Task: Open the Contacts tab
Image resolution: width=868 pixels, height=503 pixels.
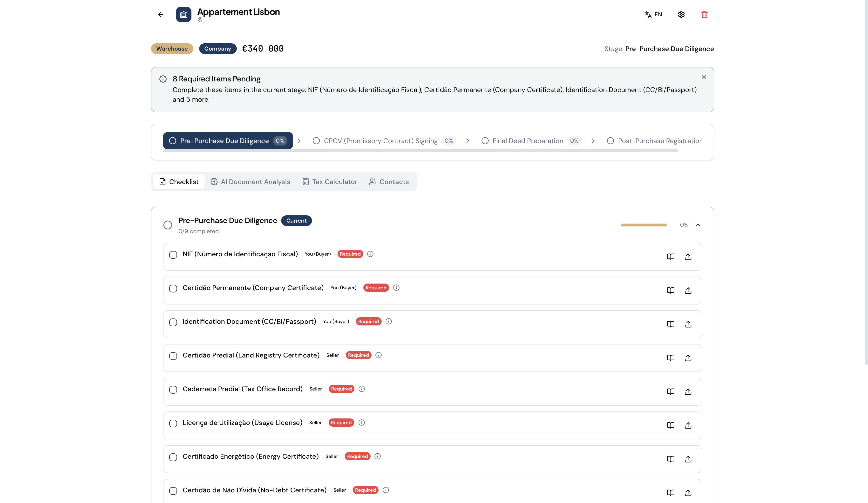Action: coord(389,182)
